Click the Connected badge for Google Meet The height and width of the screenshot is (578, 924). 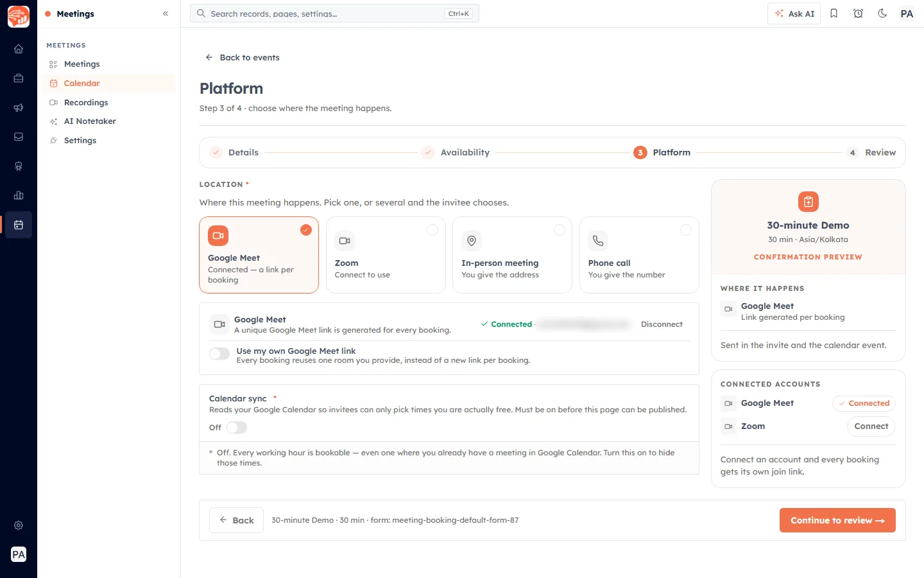coord(864,403)
